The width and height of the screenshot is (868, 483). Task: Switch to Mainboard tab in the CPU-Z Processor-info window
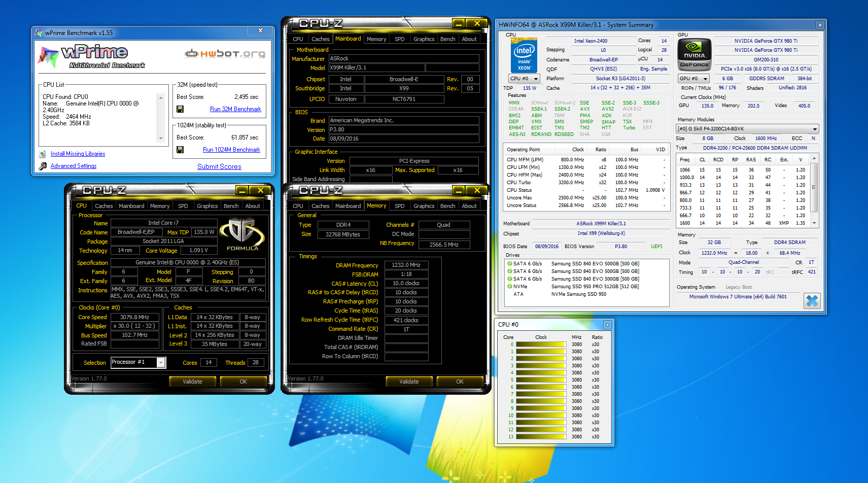click(131, 206)
